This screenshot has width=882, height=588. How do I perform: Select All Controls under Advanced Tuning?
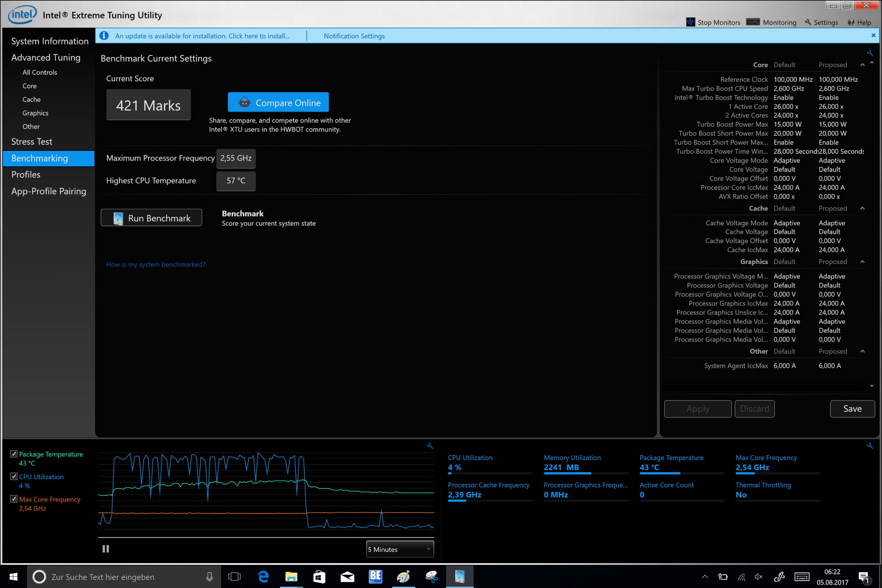click(x=40, y=72)
